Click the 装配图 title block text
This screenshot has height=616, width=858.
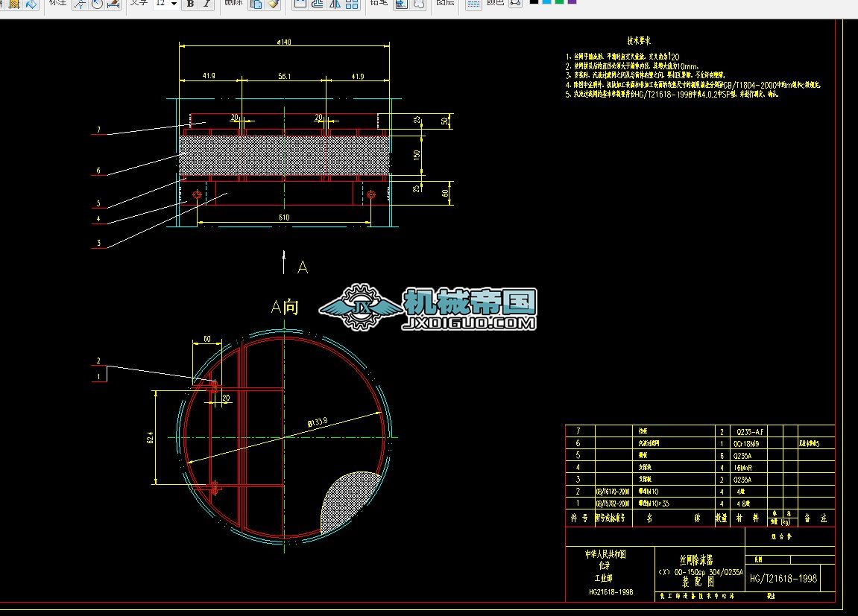[698, 582]
